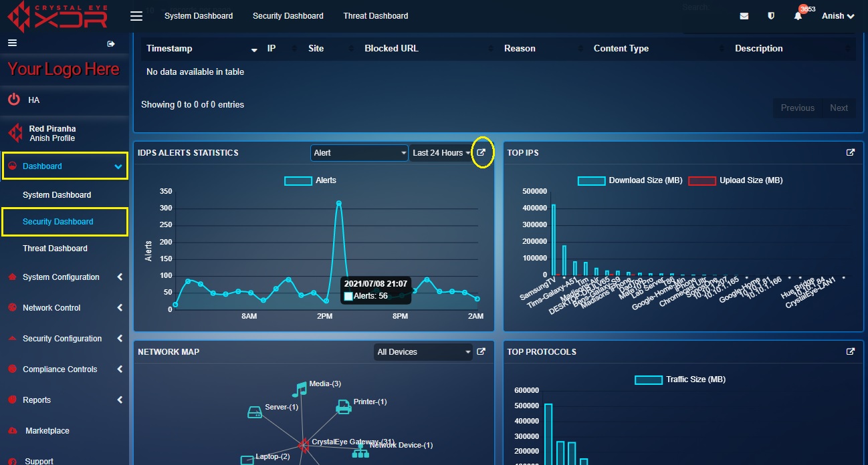The width and height of the screenshot is (868, 465).
Task: Click the Printer node icon in network map
Action: click(344, 406)
